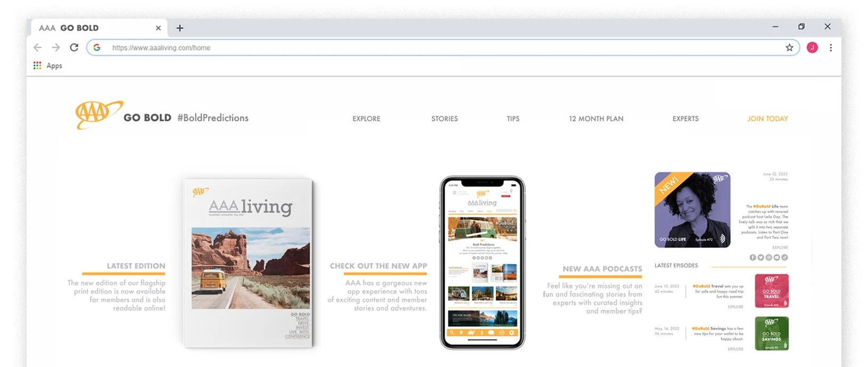This screenshot has height=367, width=868.
Task: Maximize or restore the browser window
Action: 801,27
